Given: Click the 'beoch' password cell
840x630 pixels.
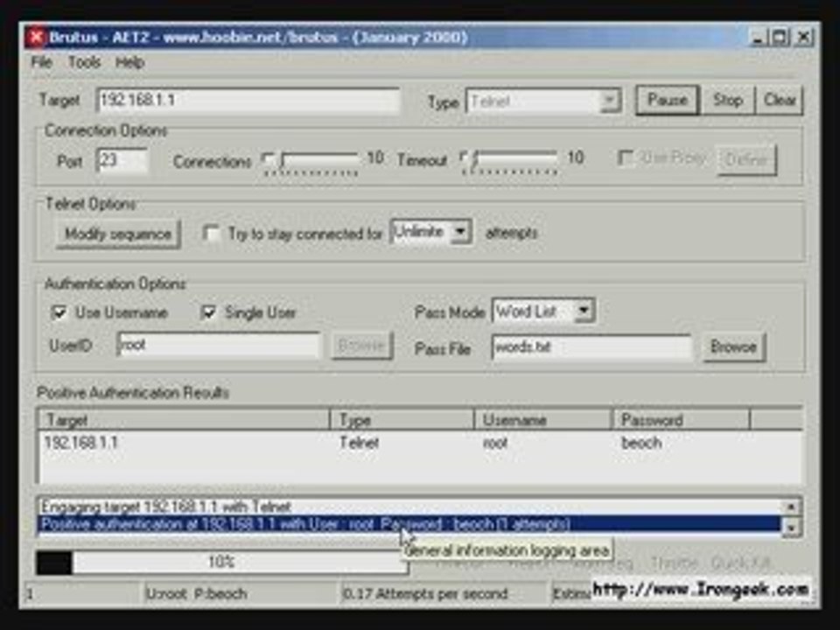Looking at the screenshot, I should tap(641, 443).
